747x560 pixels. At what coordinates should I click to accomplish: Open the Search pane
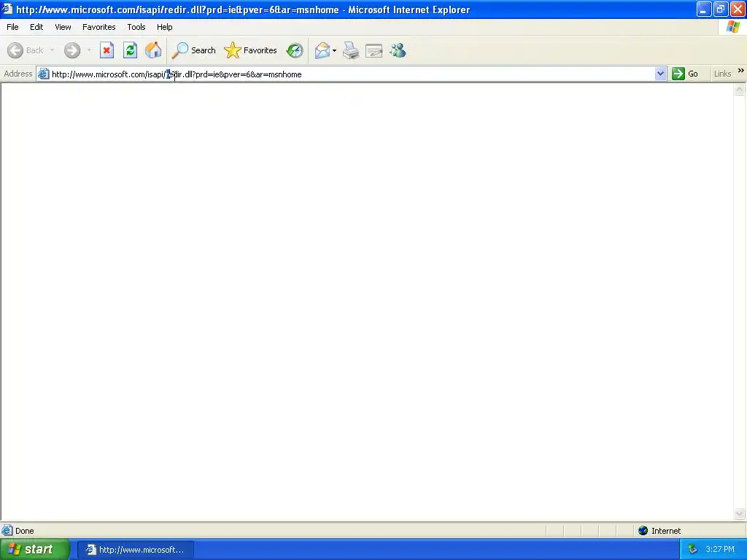click(x=194, y=50)
